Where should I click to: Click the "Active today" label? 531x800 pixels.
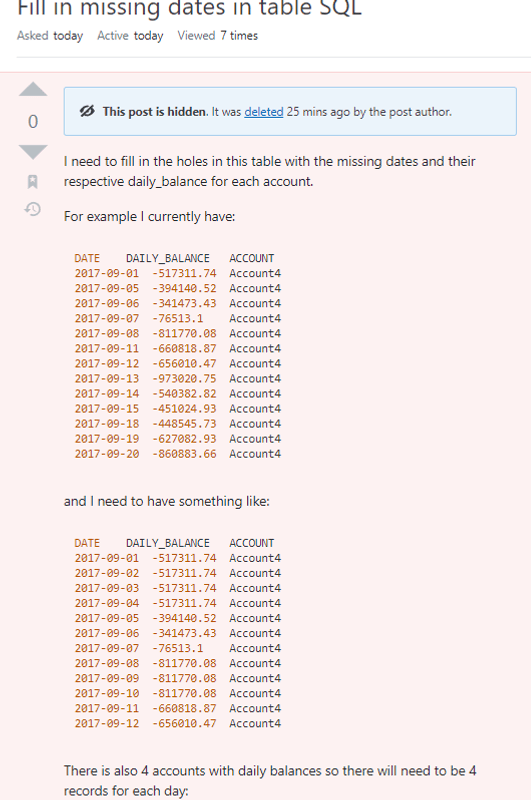(130, 36)
